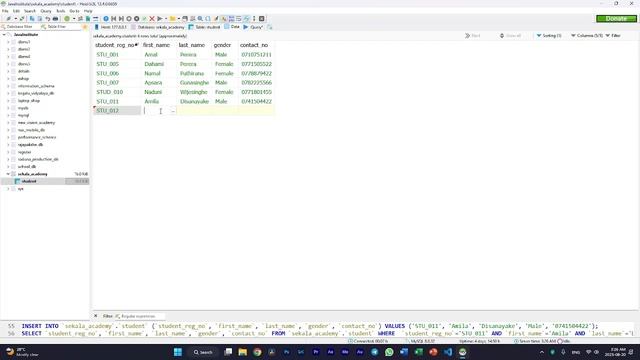This screenshot has width=640, height=360.
Task: Expand the school_db database node
Action: click(8, 167)
